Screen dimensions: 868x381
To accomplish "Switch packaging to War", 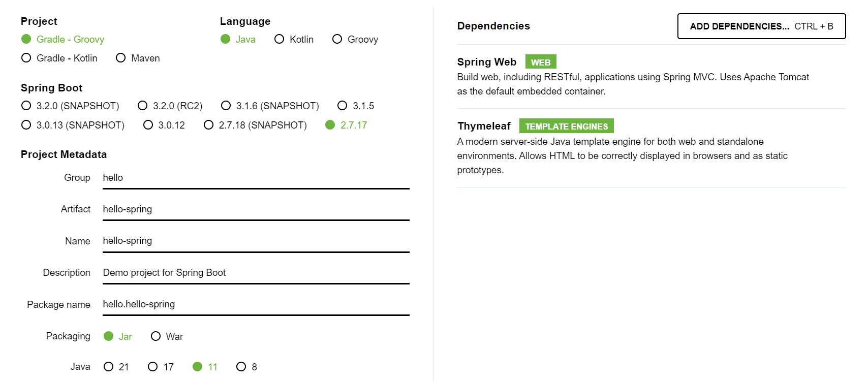I will (156, 336).
